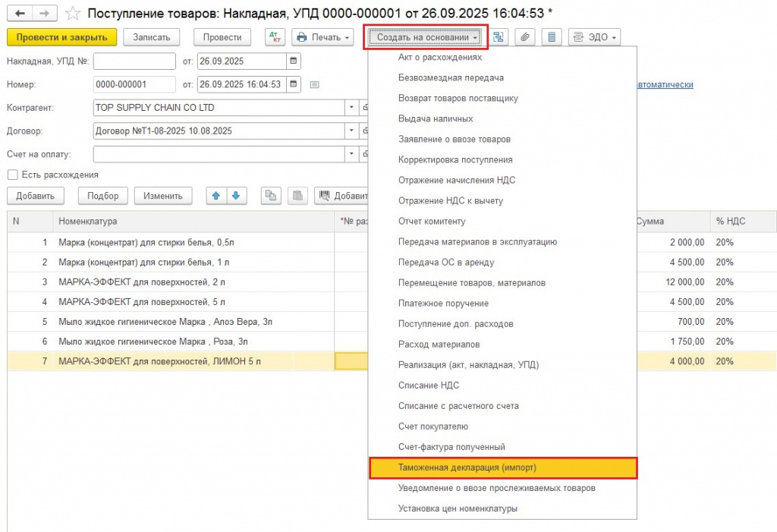Screen dimensions: 777x532
Task: Open Договор record with icon beside field
Action: [364, 131]
